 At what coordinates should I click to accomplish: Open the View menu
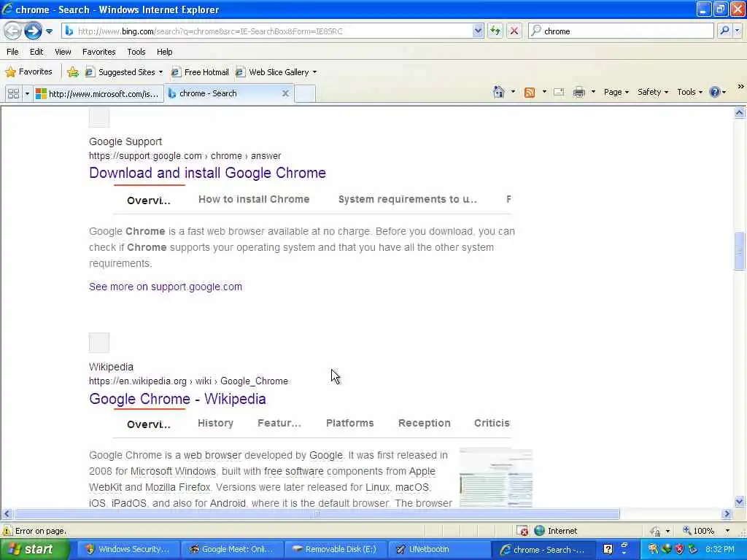pos(63,52)
